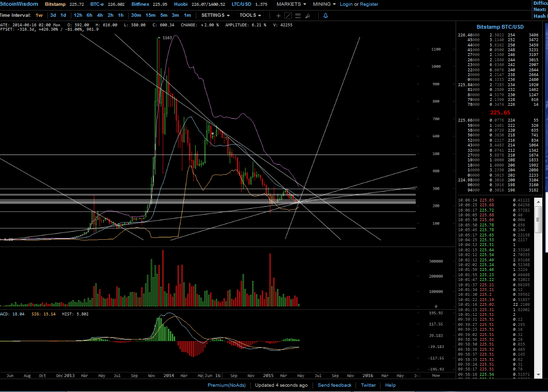Click the 226.46000 ask price row
The height and width of the screenshot is (392, 548).
498,35
